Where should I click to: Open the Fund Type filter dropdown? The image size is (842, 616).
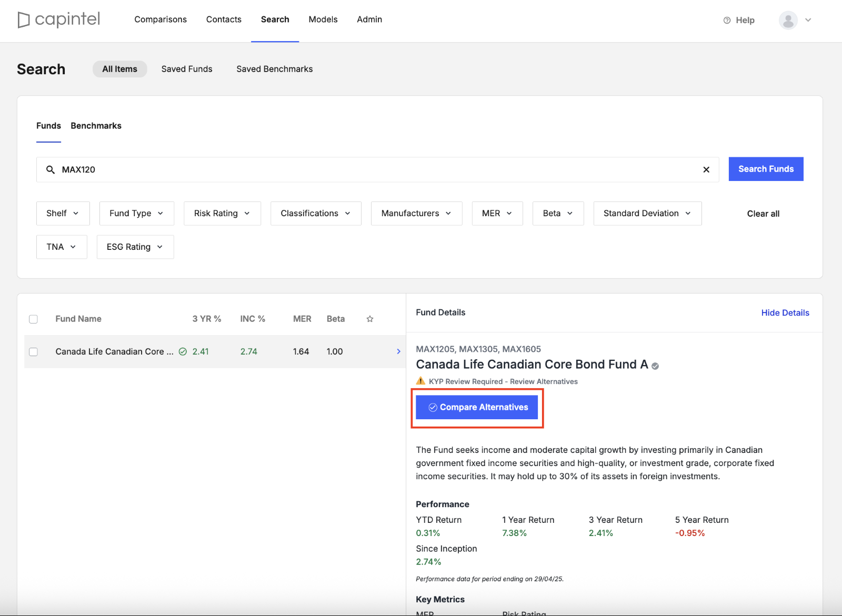pyautogui.click(x=137, y=213)
